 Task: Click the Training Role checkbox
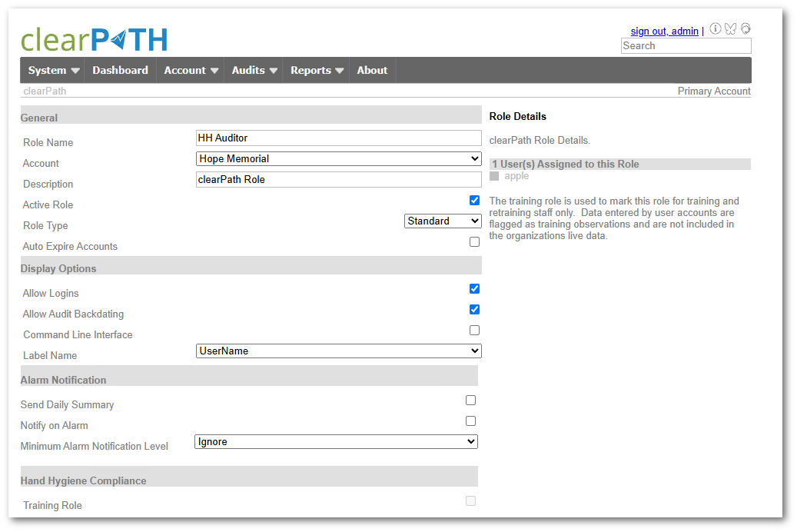[470, 501]
